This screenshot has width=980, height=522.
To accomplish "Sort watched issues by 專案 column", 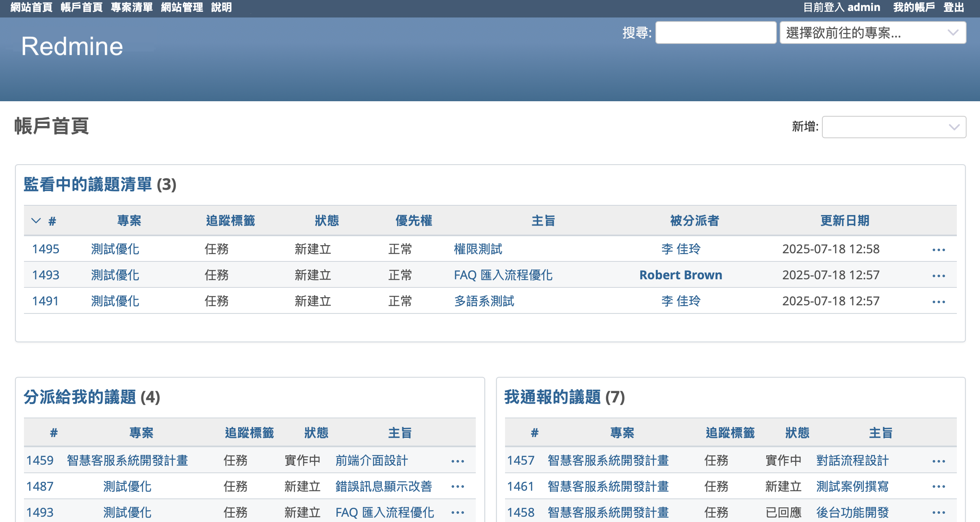I will point(129,221).
